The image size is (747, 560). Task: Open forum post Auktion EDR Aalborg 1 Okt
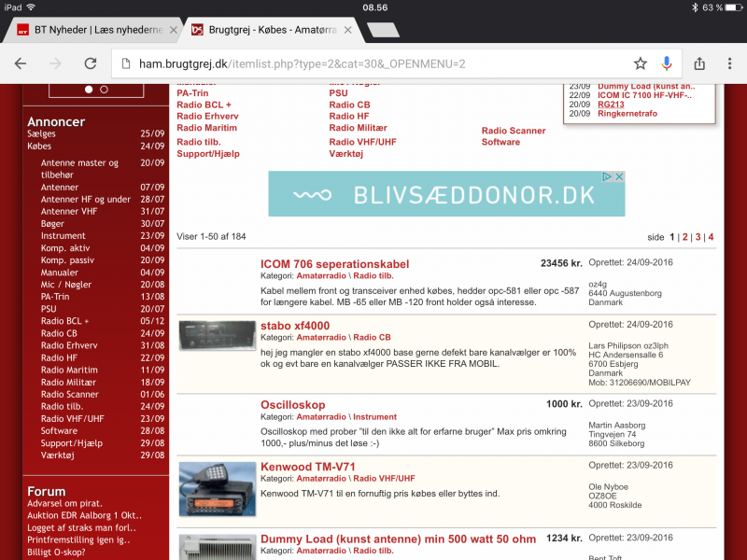pyautogui.click(x=84, y=515)
